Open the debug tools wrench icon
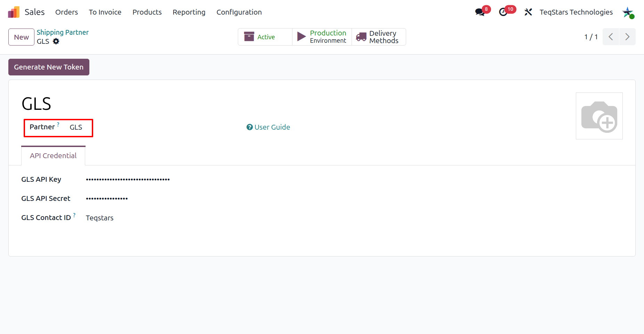The height and width of the screenshot is (334, 644). click(528, 12)
